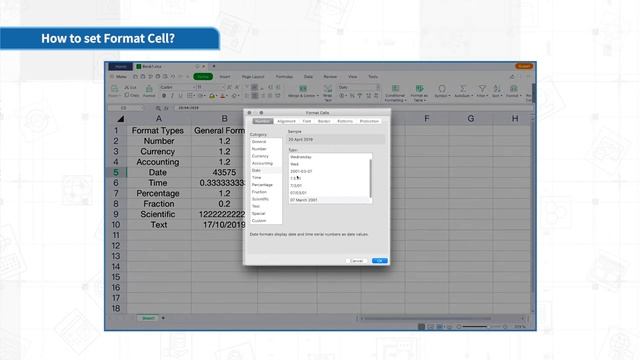
Task: Click the AutoSum sigma icon
Action: tap(463, 89)
